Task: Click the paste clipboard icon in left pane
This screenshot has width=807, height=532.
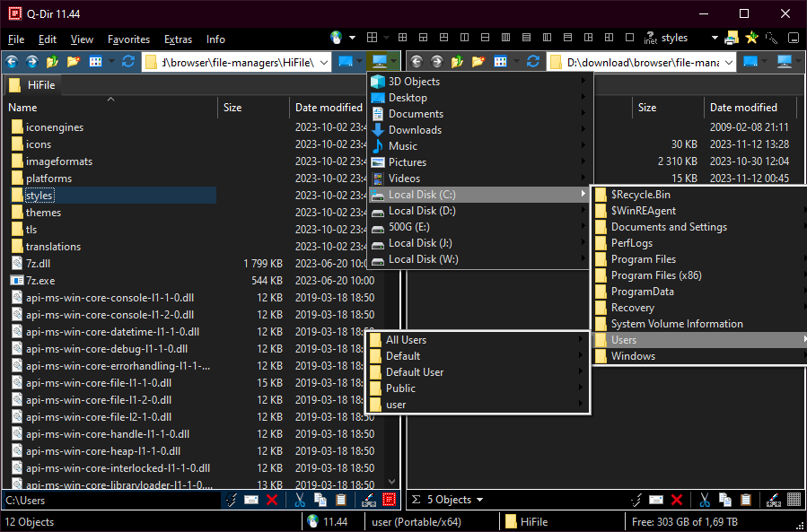Action: [x=341, y=500]
